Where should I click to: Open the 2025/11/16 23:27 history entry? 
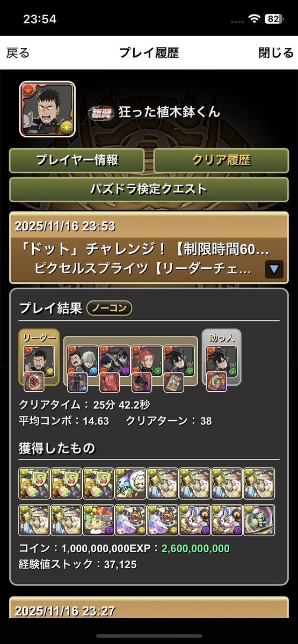pos(149,612)
